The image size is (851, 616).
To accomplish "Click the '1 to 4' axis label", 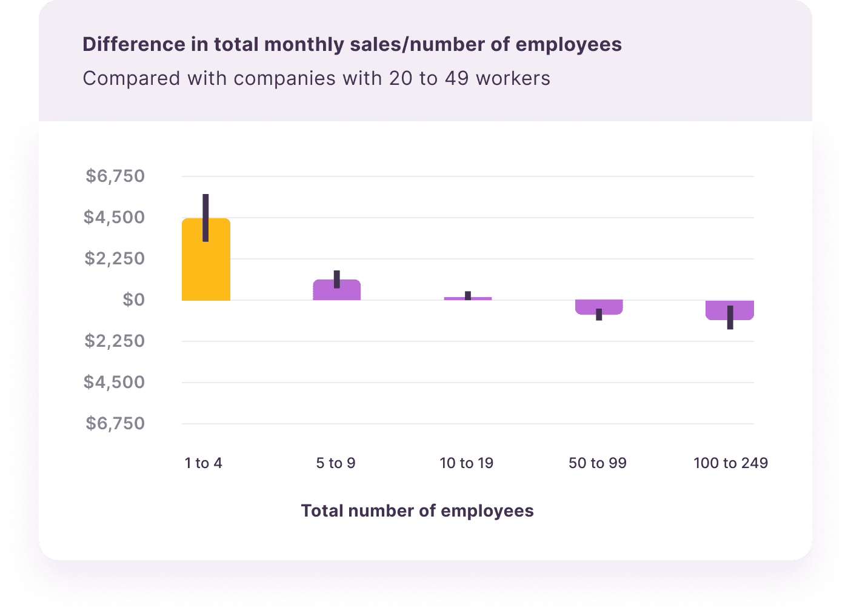I will (204, 463).
